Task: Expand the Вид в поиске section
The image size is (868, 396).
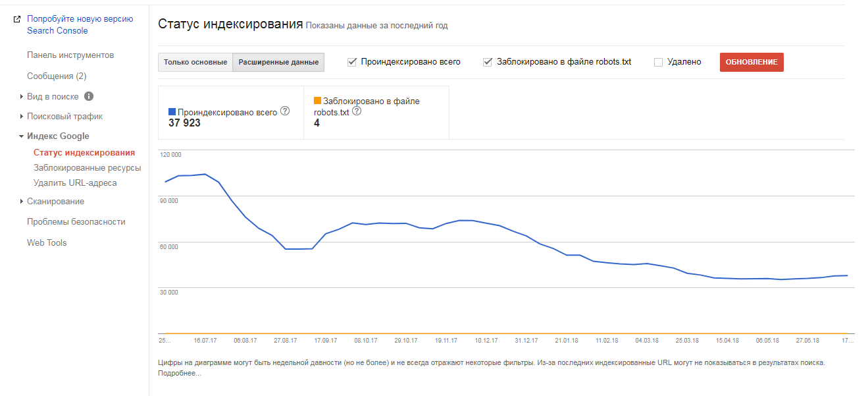Action: tap(22, 97)
